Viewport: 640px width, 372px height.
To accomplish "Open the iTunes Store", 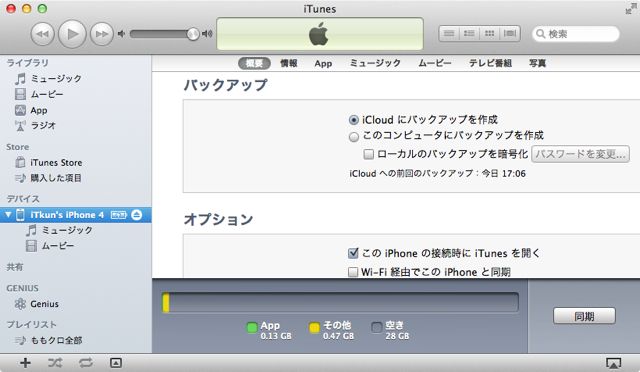I will point(49,163).
